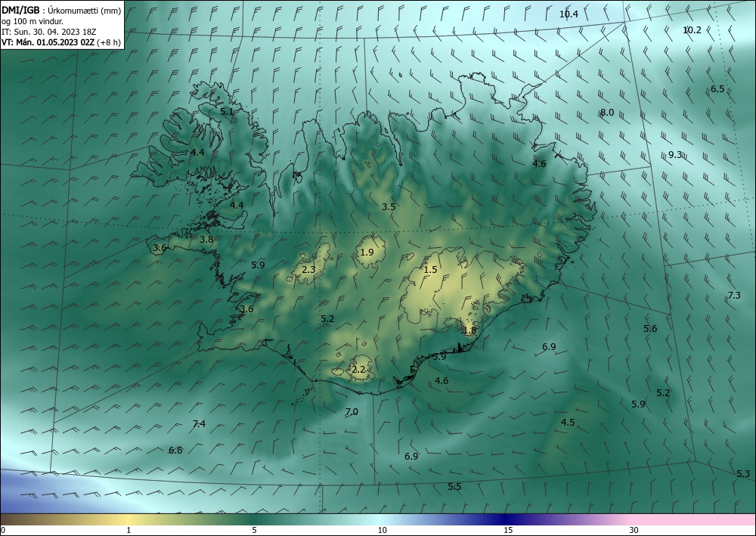The height and width of the screenshot is (536, 756).
Task: Click the 1.8 value label
Action: tap(469, 330)
